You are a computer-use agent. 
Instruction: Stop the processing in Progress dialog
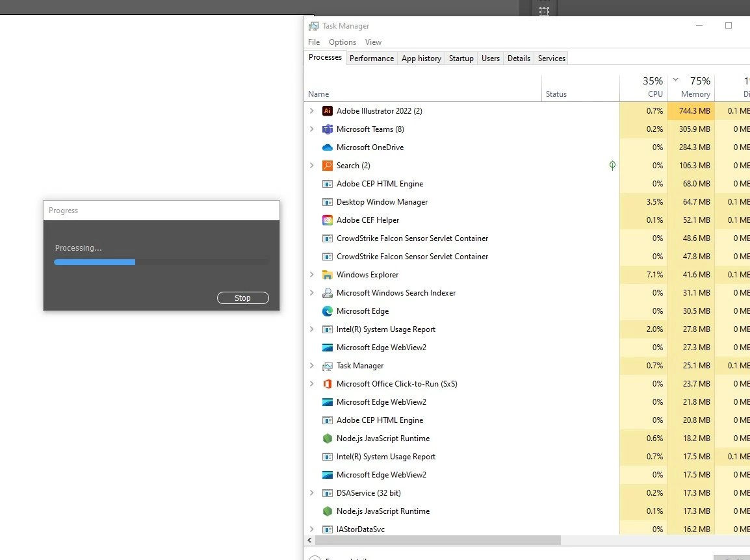click(243, 298)
